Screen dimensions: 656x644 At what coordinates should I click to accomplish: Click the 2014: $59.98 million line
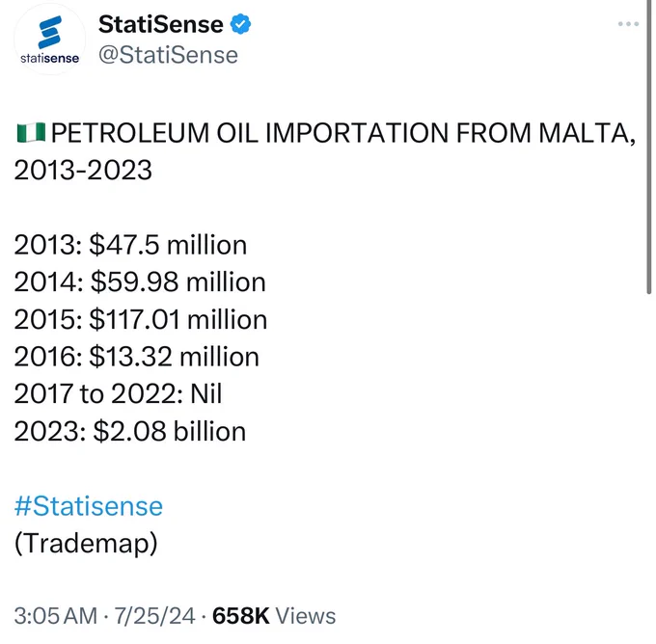pos(140,282)
